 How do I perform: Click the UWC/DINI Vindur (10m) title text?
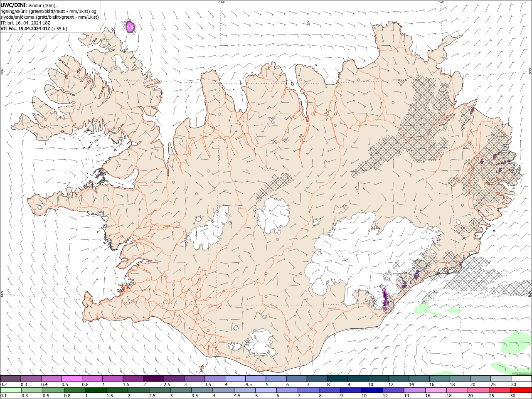[29, 5]
